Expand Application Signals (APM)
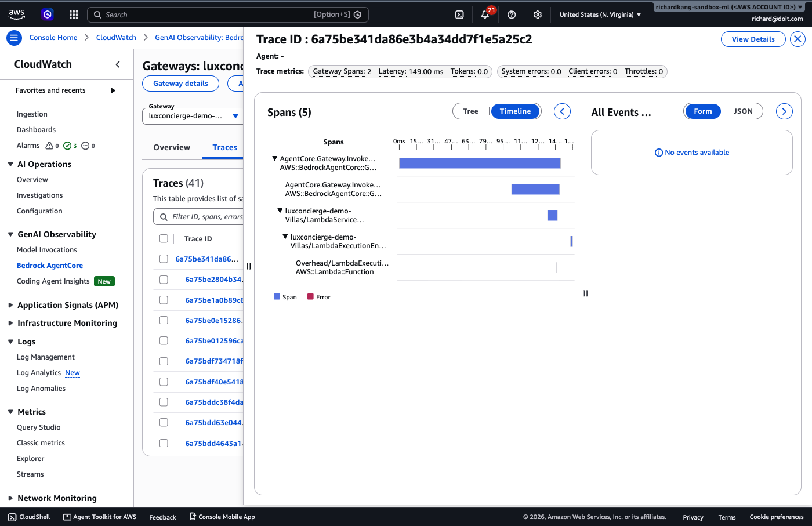 point(10,305)
